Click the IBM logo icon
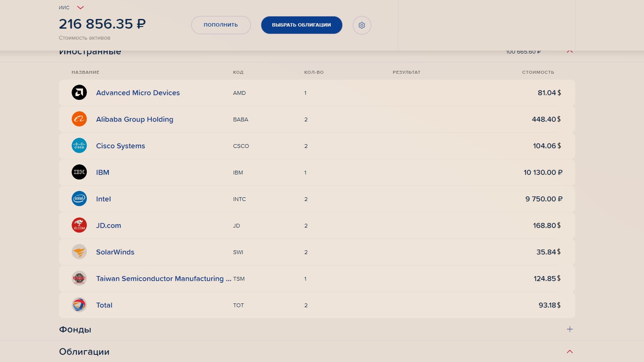 coord(79,172)
